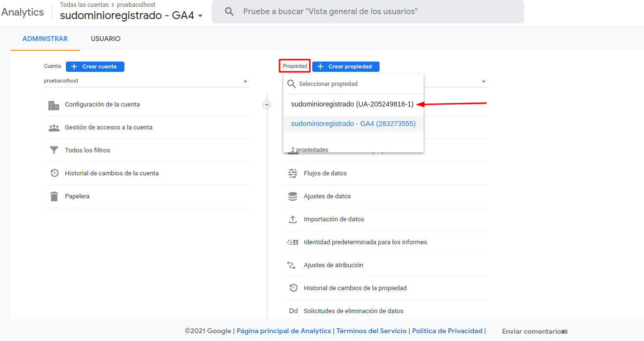Image resolution: width=644 pixels, height=341 pixels.
Task: Click the magnifier icon in the property selector
Action: click(292, 84)
